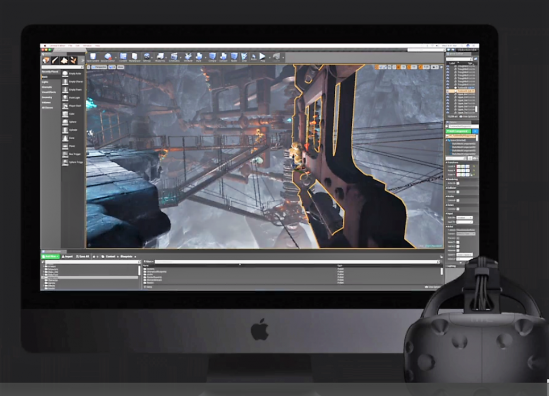
Task: Open the Settings toolbar icon
Action: click(147, 57)
